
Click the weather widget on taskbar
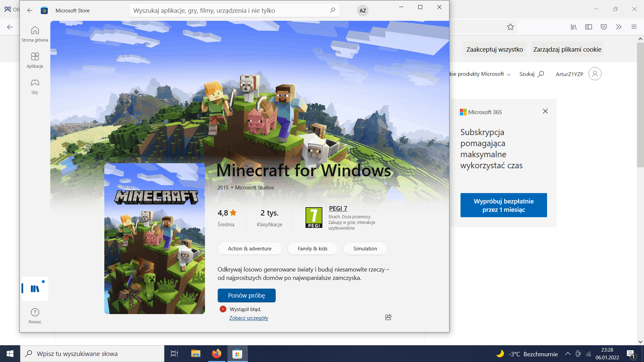tap(527, 354)
